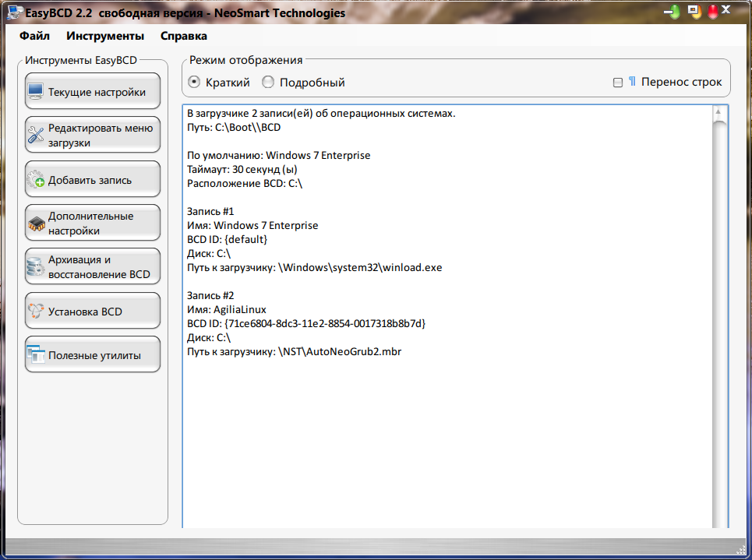752x560 pixels.
Task: Minimize the EasyBCD window
Action: click(x=673, y=12)
